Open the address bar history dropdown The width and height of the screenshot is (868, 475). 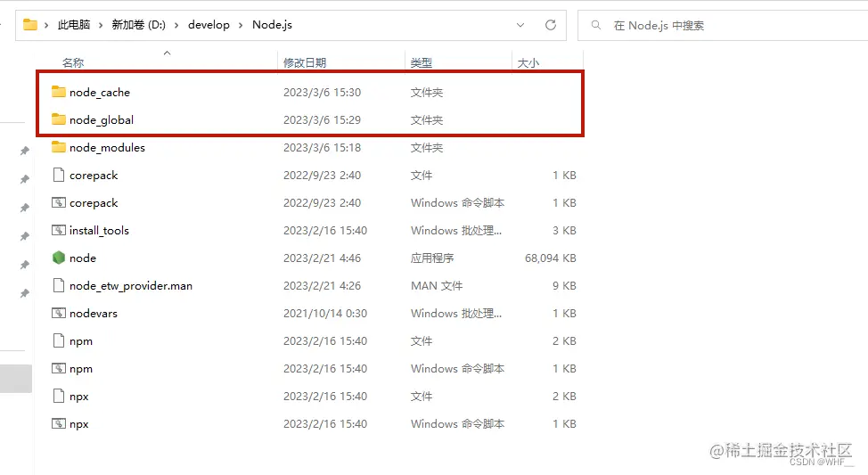(x=520, y=25)
